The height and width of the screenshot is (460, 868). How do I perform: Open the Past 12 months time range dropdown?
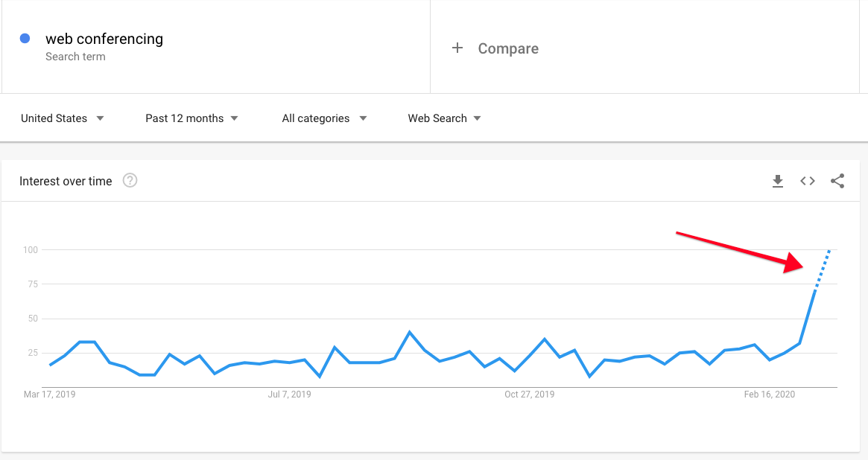point(191,118)
